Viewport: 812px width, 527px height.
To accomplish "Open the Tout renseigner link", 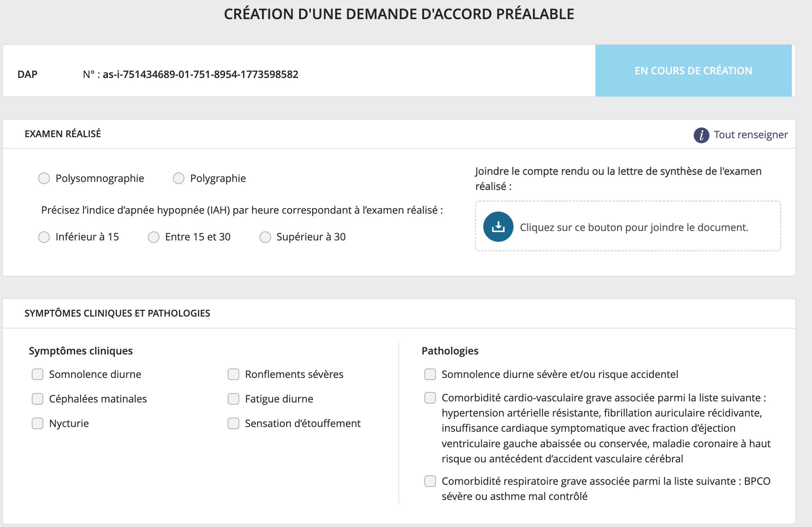I will click(x=751, y=135).
